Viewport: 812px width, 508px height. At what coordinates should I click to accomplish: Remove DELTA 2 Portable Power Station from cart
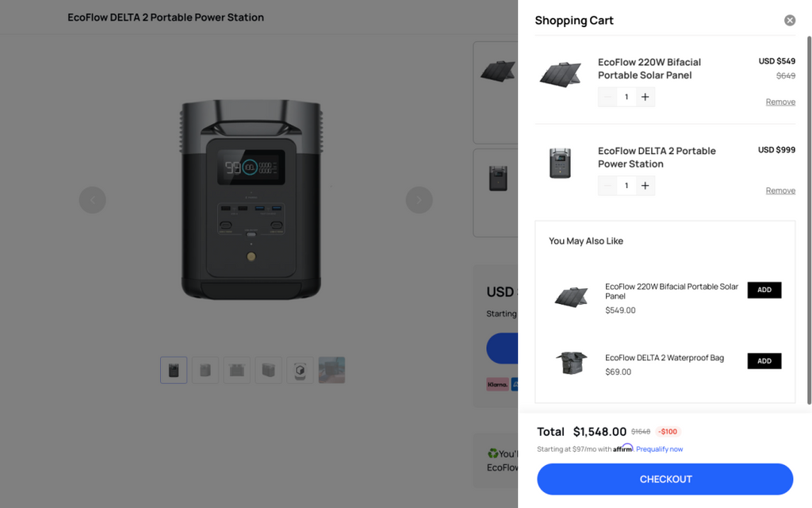pos(780,190)
